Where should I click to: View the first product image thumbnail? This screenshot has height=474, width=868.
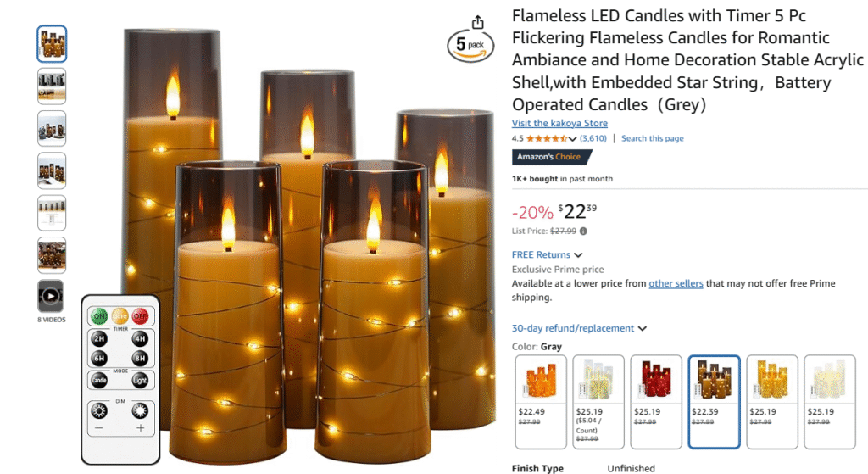(52, 44)
